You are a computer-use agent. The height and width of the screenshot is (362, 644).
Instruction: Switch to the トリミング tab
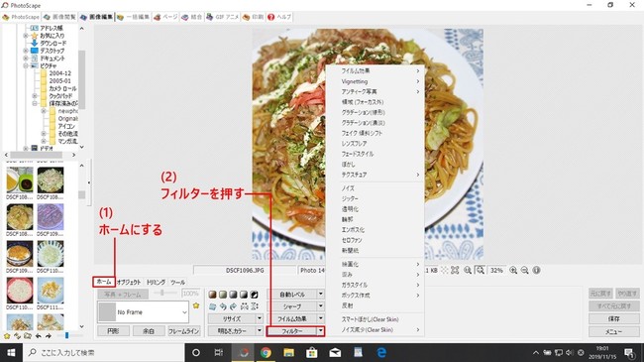[157, 283]
